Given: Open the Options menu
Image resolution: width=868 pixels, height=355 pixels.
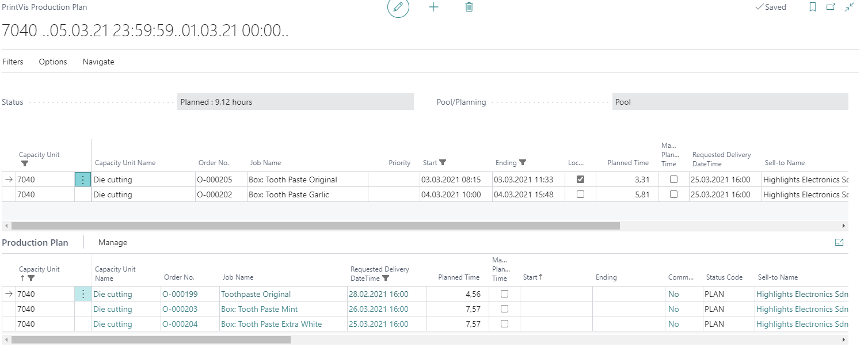Looking at the screenshot, I should pyautogui.click(x=53, y=62).
